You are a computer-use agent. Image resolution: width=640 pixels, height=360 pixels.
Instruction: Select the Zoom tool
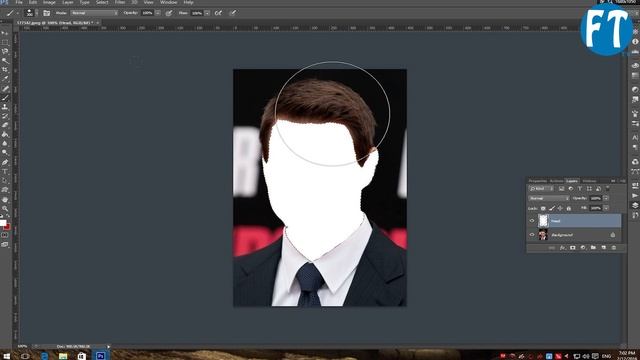pos(5,209)
